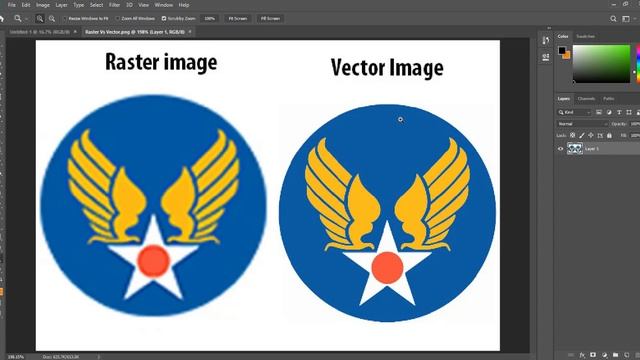This screenshot has height=360, width=640.
Task: Filter layers by type layers icon
Action: 619,112
